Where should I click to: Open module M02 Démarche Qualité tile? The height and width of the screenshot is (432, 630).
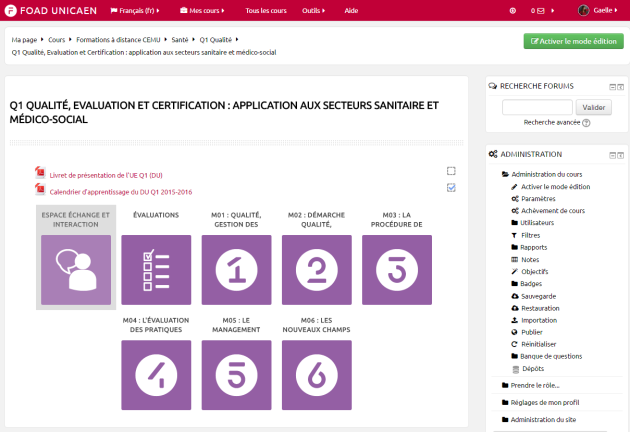(x=316, y=269)
